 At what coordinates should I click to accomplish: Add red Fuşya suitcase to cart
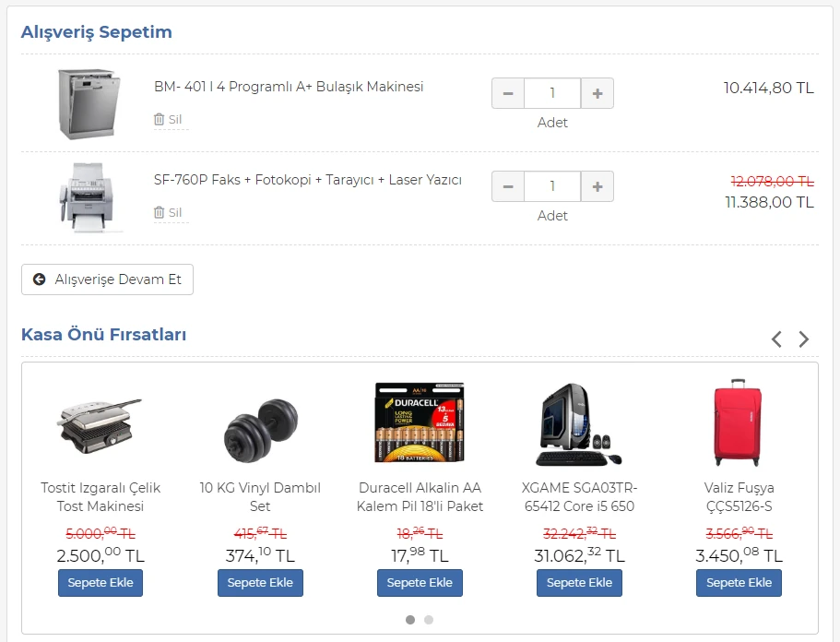coord(739,583)
